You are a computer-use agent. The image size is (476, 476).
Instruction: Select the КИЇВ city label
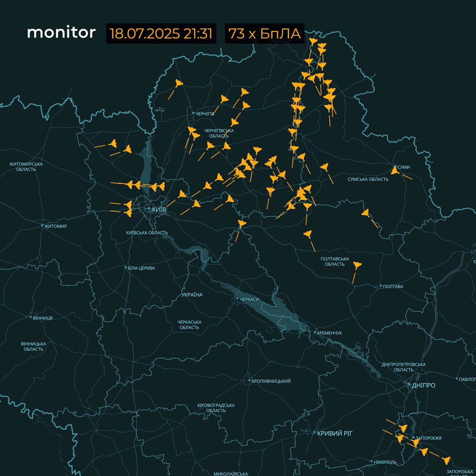(x=159, y=210)
